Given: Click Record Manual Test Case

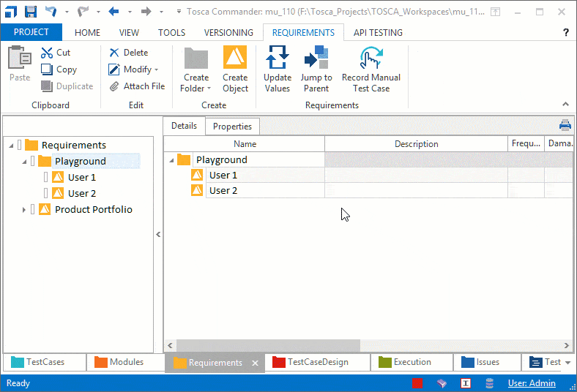Looking at the screenshot, I should [371, 69].
